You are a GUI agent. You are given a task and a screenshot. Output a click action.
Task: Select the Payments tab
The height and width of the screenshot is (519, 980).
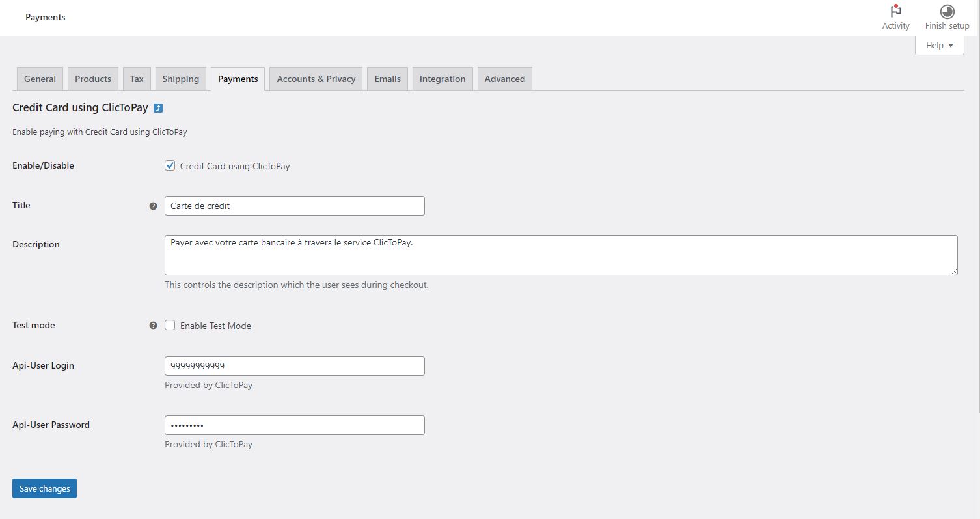pyautogui.click(x=238, y=79)
